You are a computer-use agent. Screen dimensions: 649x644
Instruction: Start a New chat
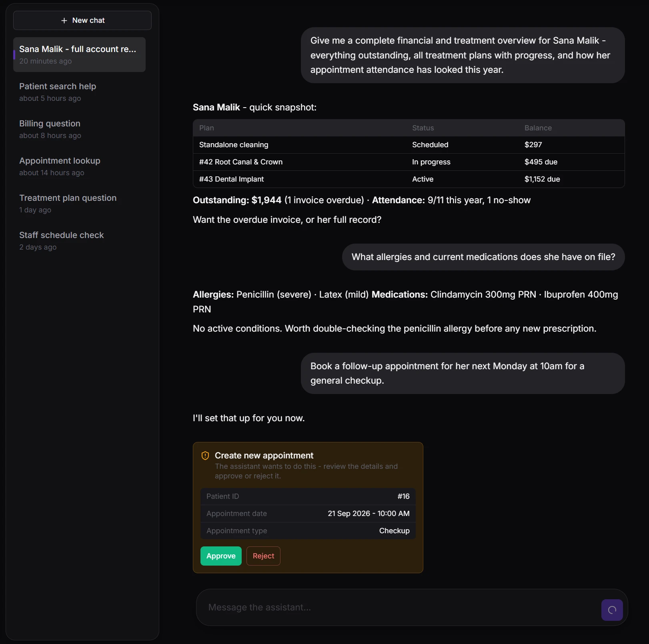point(82,20)
